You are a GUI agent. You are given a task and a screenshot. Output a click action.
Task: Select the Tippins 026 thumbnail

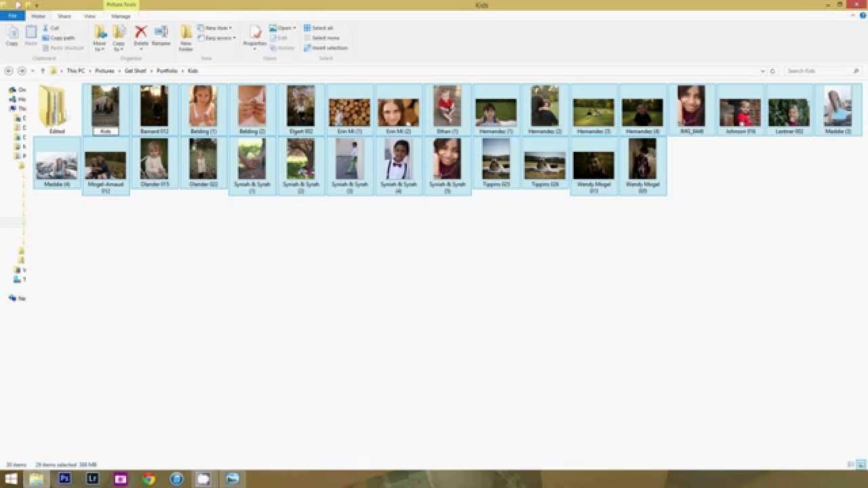(x=545, y=162)
